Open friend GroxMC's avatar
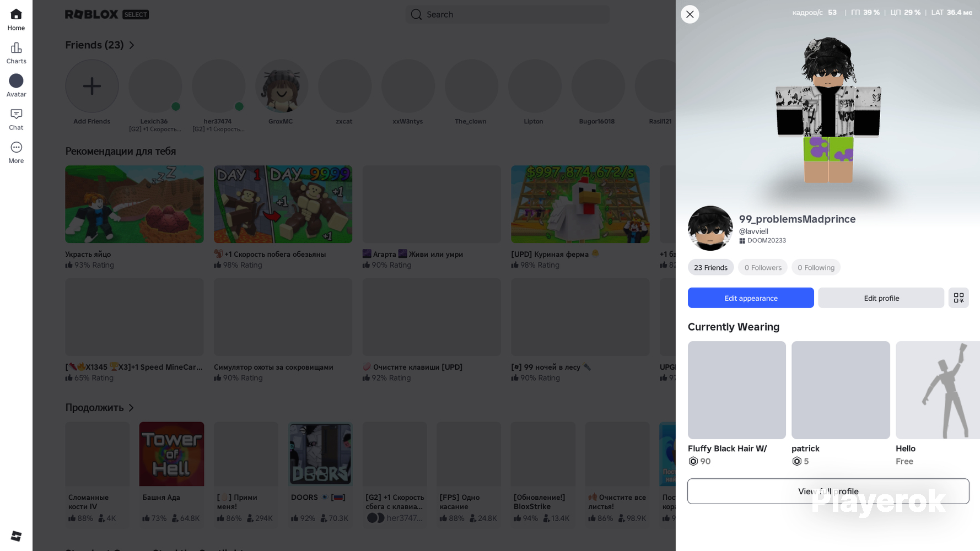 pyautogui.click(x=282, y=86)
